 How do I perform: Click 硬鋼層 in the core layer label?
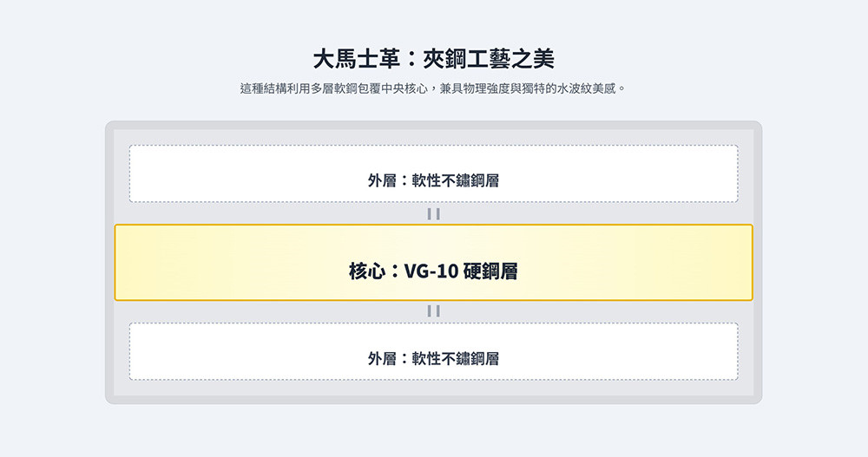(490, 271)
